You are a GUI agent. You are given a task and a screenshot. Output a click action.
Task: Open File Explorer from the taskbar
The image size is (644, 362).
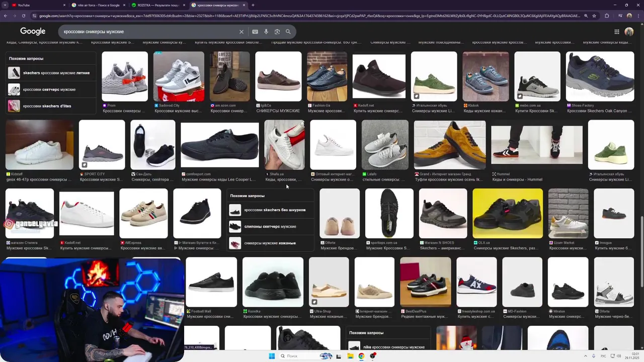pos(350,356)
